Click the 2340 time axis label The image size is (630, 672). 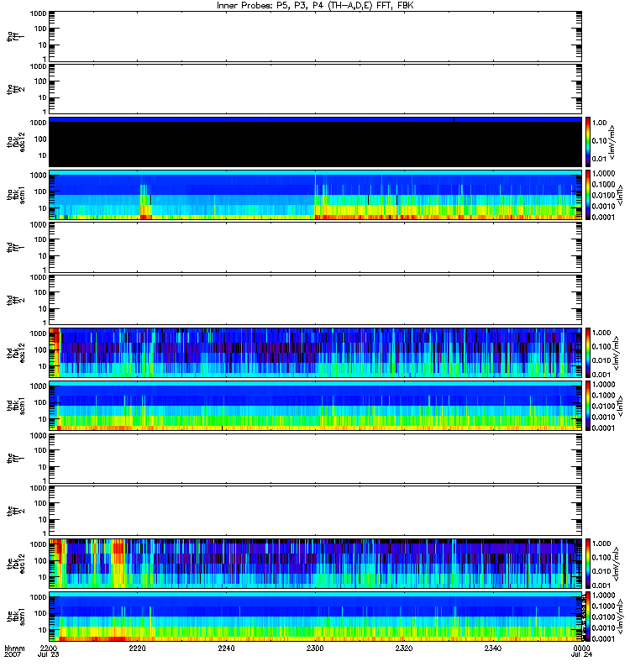click(x=493, y=648)
